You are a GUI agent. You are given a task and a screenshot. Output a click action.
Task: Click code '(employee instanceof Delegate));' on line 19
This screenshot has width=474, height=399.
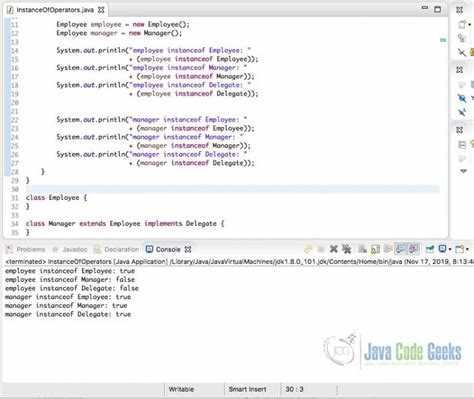click(x=197, y=94)
